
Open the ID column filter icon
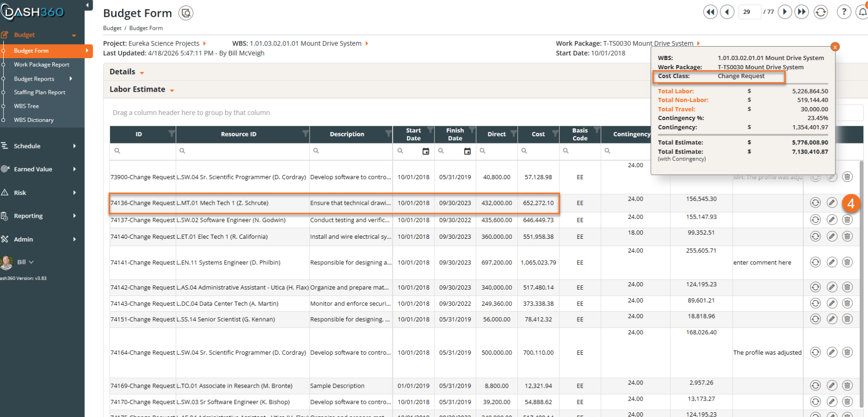[172, 133]
